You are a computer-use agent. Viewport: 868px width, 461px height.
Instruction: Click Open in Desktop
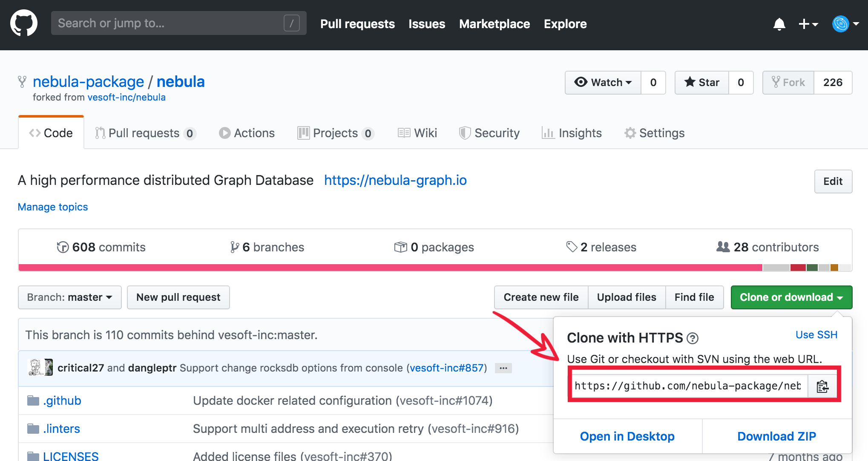tap(627, 436)
